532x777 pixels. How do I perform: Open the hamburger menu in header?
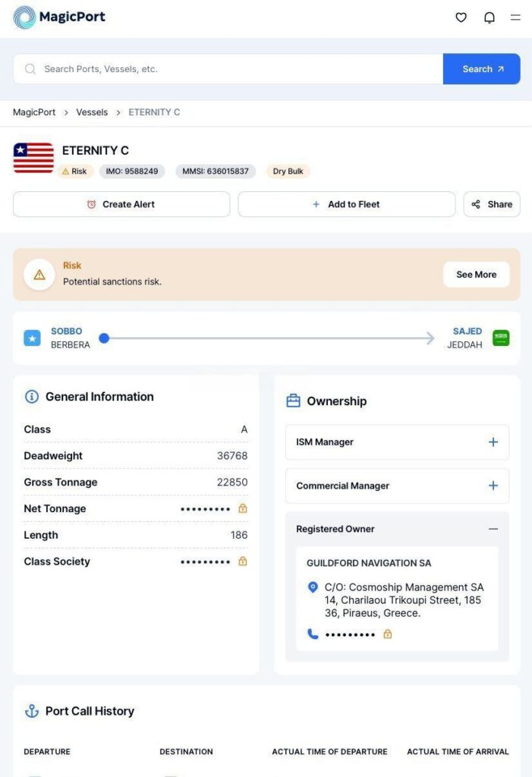point(515,17)
